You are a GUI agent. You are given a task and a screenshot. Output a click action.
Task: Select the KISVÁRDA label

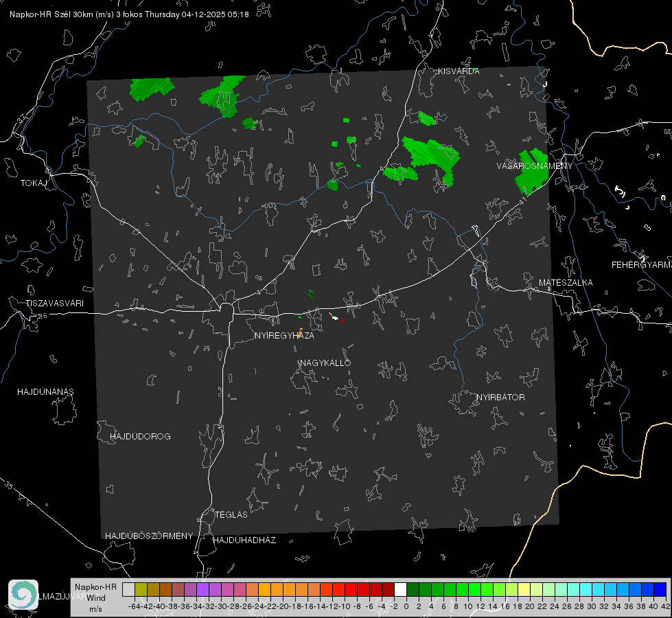459,71
